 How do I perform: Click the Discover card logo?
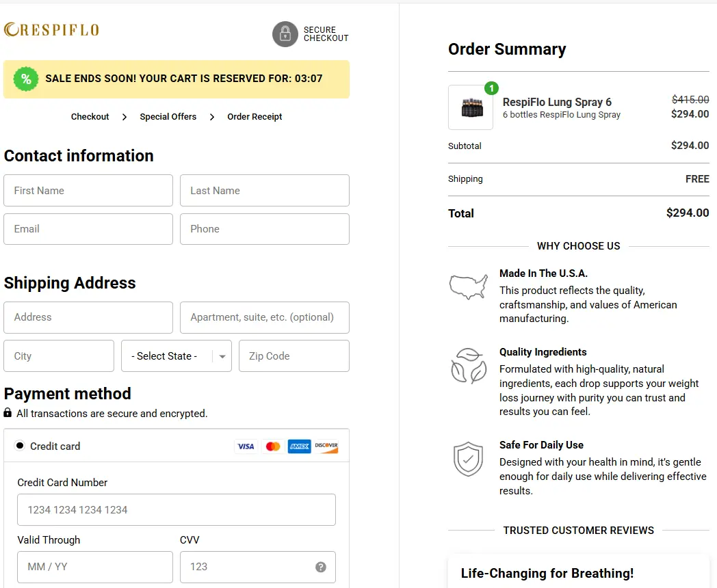point(326,446)
